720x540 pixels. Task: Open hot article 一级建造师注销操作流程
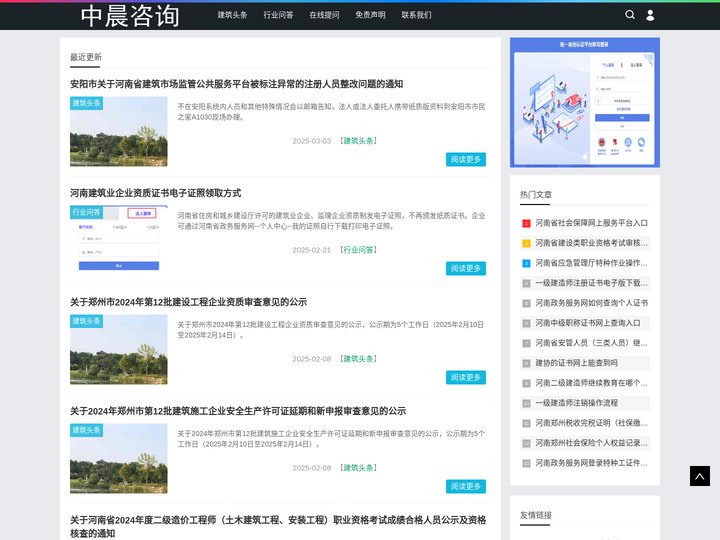click(576, 403)
